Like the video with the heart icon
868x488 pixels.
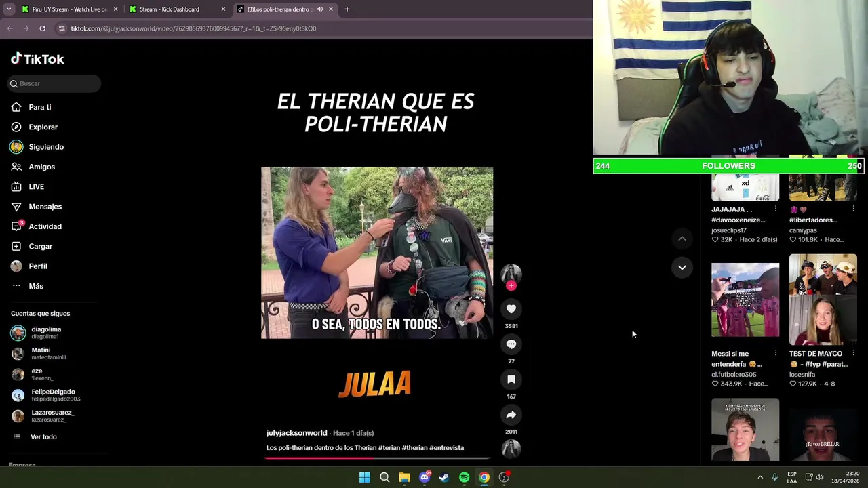pos(511,309)
